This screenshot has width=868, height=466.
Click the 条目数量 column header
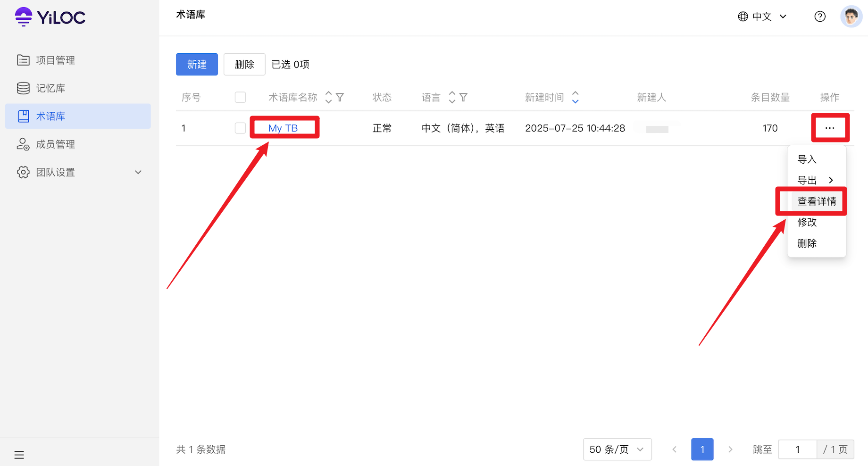coord(770,97)
